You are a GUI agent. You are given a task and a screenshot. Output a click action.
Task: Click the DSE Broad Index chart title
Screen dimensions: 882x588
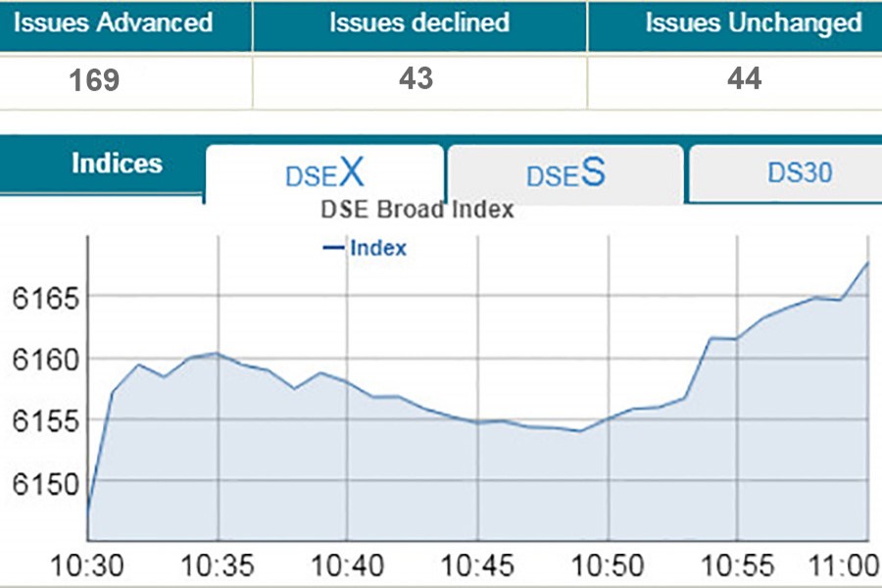pos(417,210)
